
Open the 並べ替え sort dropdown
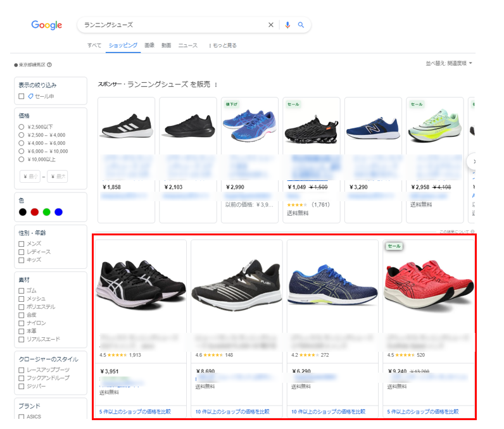point(449,63)
